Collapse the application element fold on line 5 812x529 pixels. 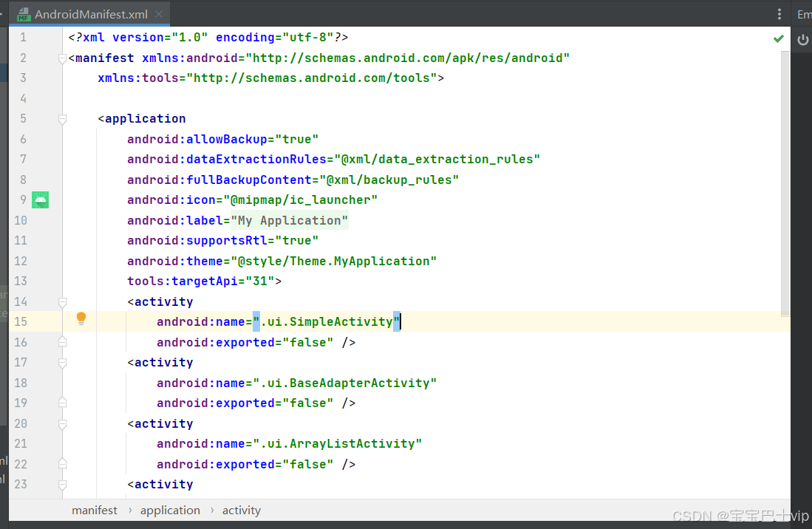coord(62,118)
